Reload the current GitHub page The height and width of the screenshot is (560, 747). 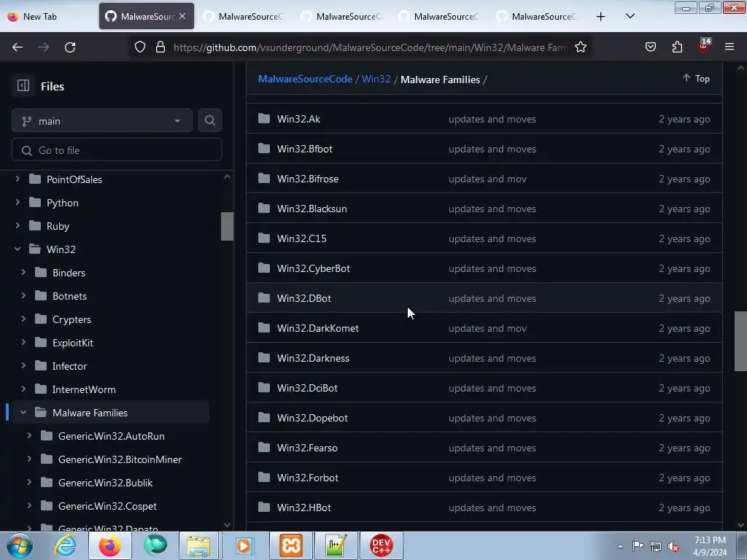coord(70,47)
